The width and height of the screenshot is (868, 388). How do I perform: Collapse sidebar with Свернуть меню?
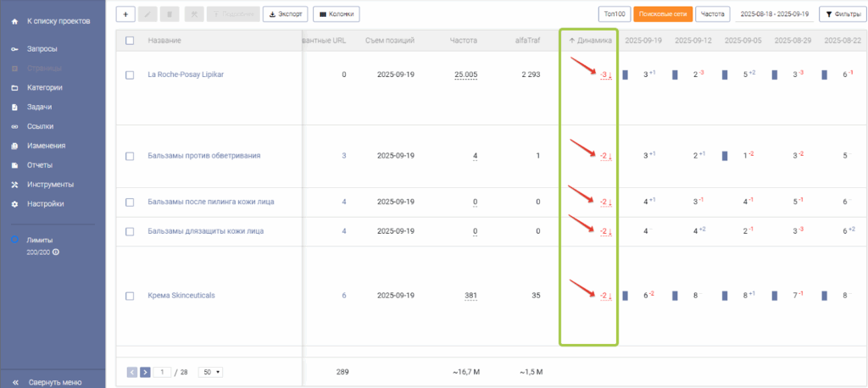coord(54,381)
